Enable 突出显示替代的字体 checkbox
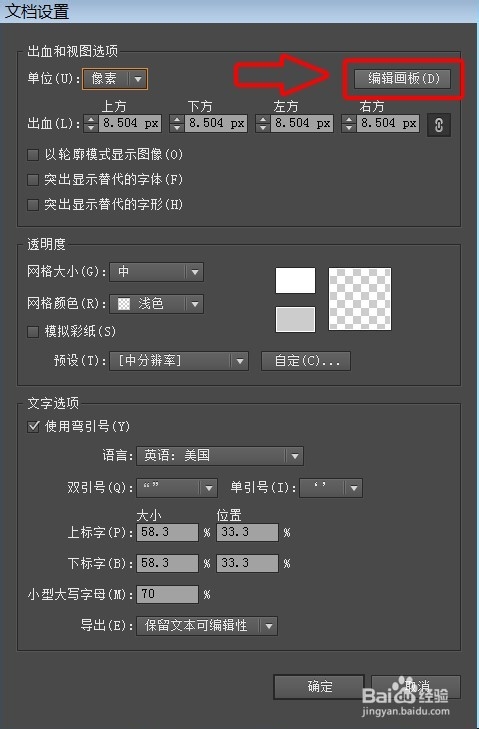 pyautogui.click(x=33, y=179)
